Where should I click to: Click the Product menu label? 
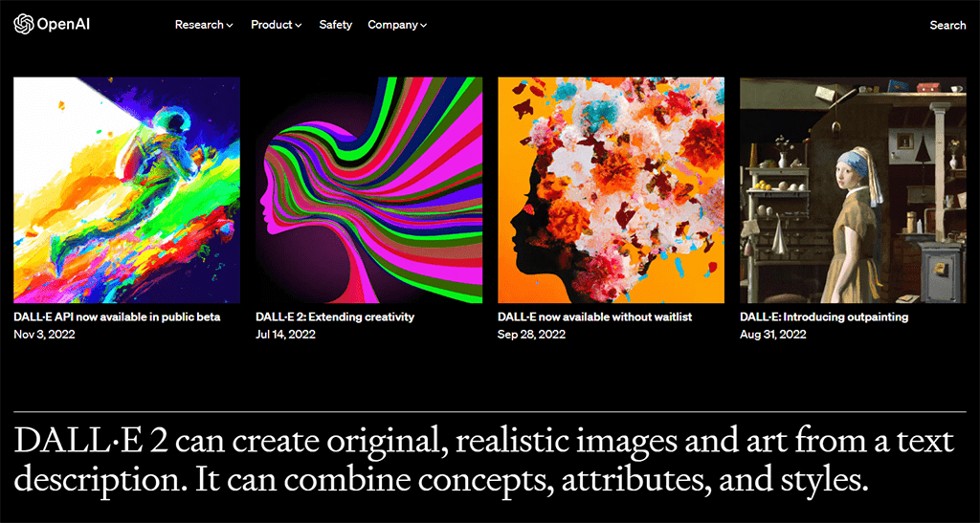(x=272, y=25)
